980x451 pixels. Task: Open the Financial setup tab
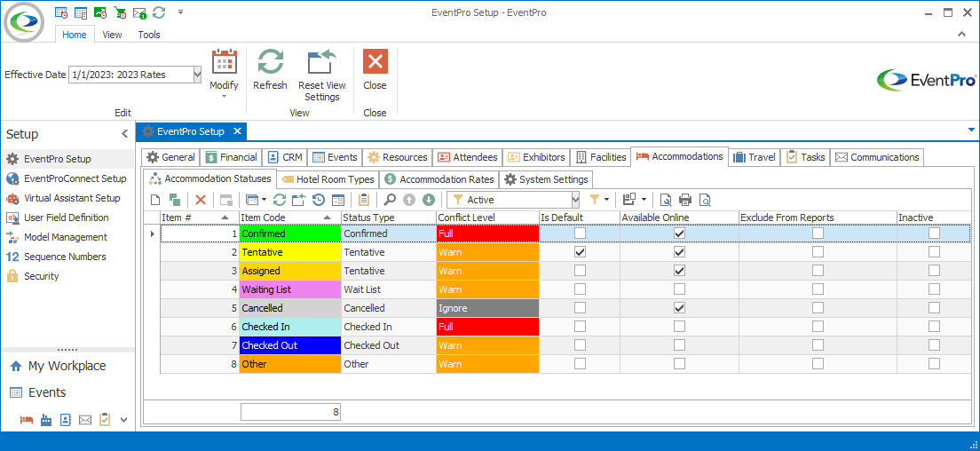pyautogui.click(x=232, y=157)
